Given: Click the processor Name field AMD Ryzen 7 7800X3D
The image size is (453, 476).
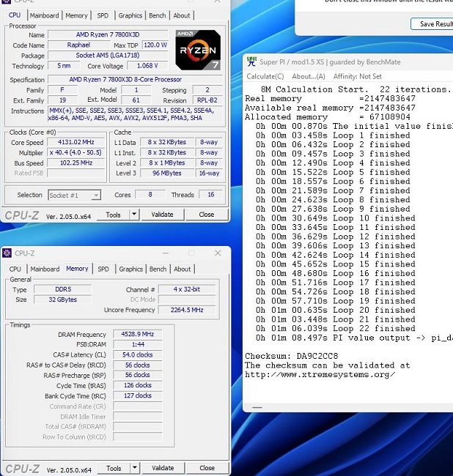Looking at the screenshot, I should 108,34.
